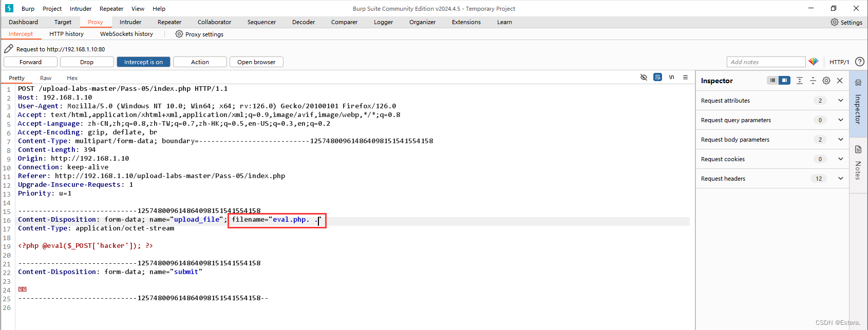Viewport: 868px width, 330px height.
Task: Switch to the Dashboard tab
Action: (x=23, y=22)
